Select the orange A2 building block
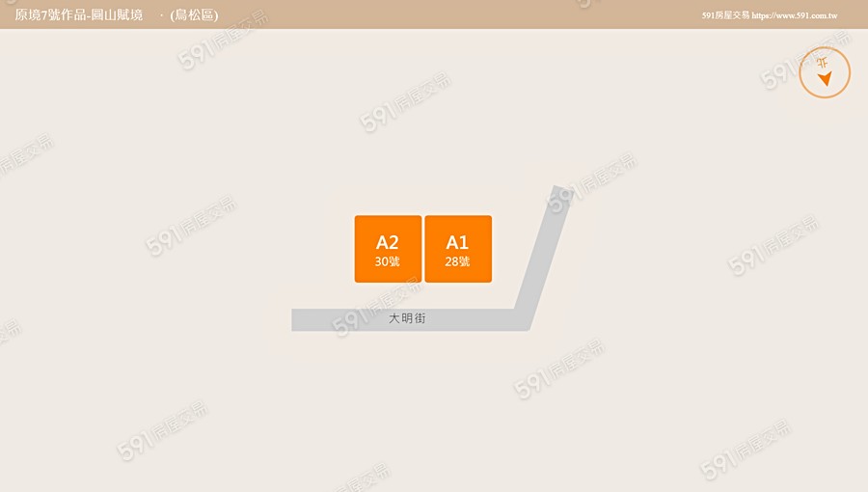Image resolution: width=868 pixels, height=492 pixels. 388,249
